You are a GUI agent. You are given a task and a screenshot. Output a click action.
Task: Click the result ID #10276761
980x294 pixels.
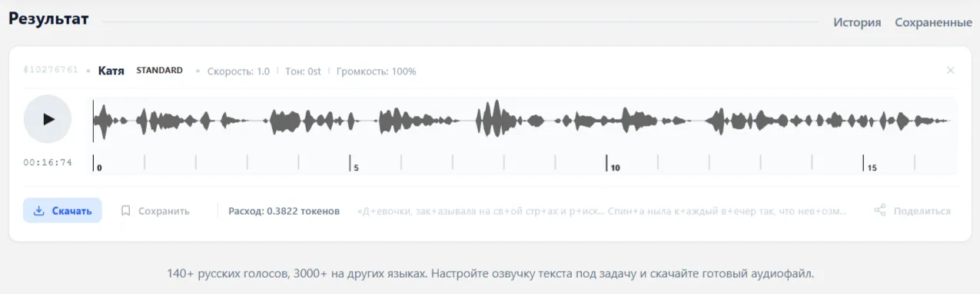pos(51,71)
